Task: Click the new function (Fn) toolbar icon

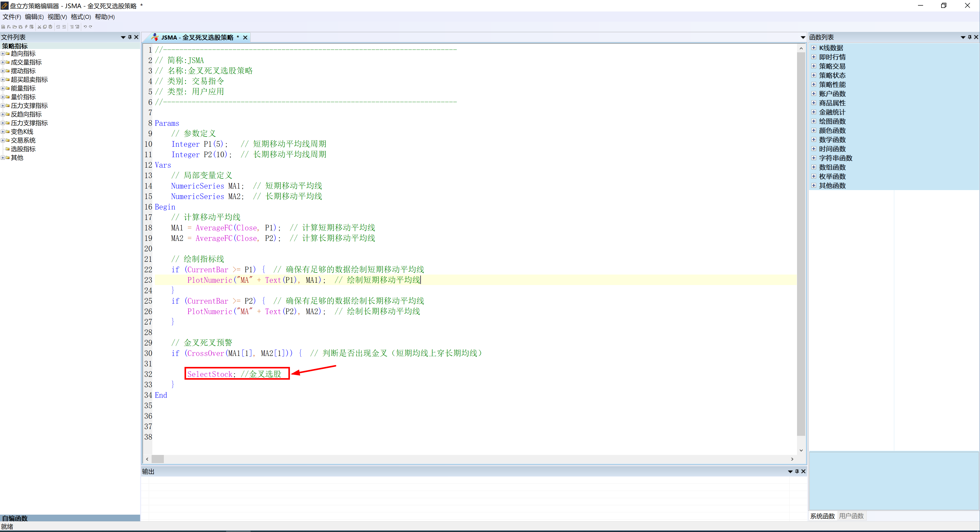Action: click(x=9, y=27)
